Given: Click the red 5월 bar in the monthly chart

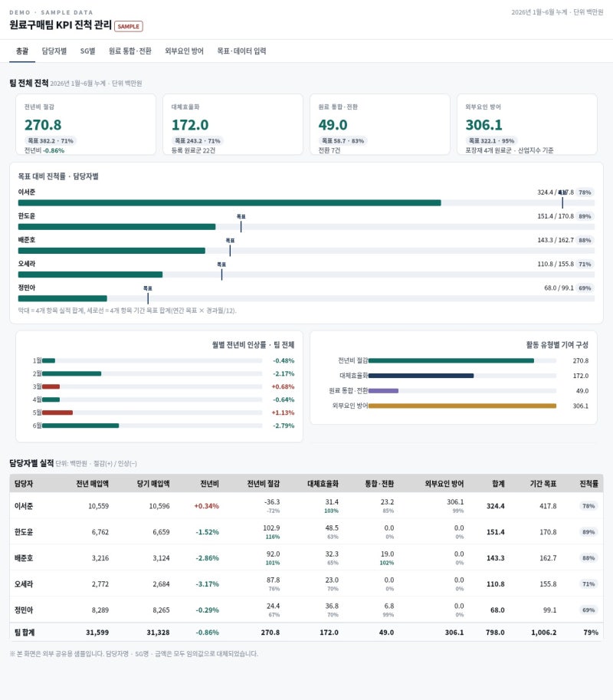Looking at the screenshot, I should (57, 412).
